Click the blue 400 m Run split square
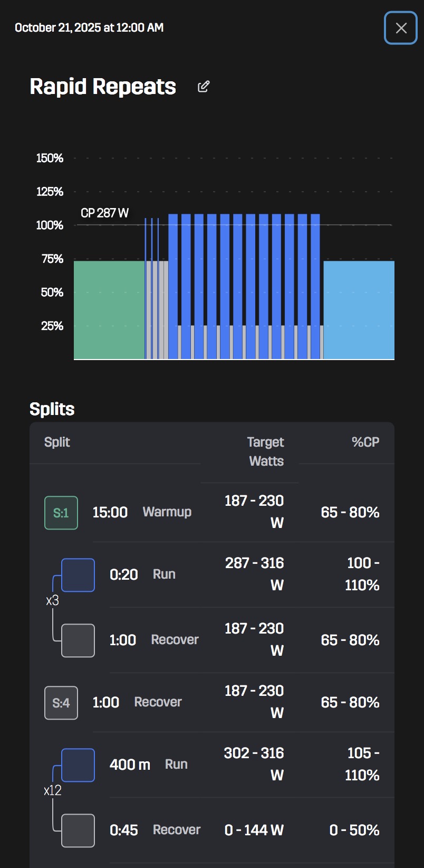Screen dimensions: 424x868 point(78,765)
